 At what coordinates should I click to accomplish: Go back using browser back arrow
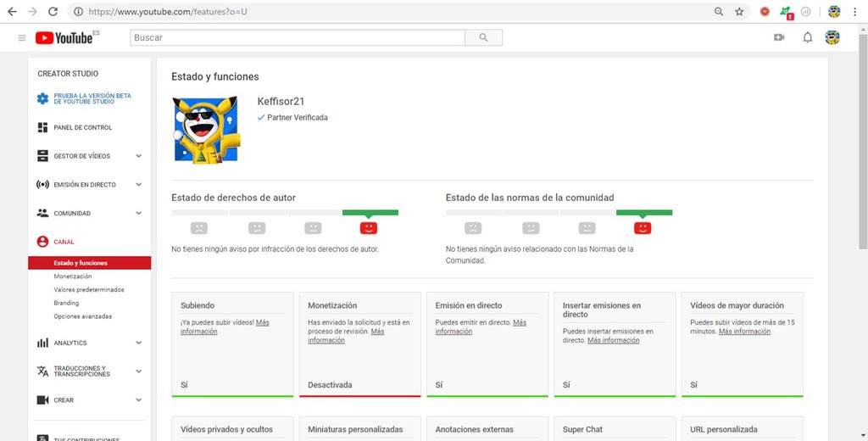(12, 12)
